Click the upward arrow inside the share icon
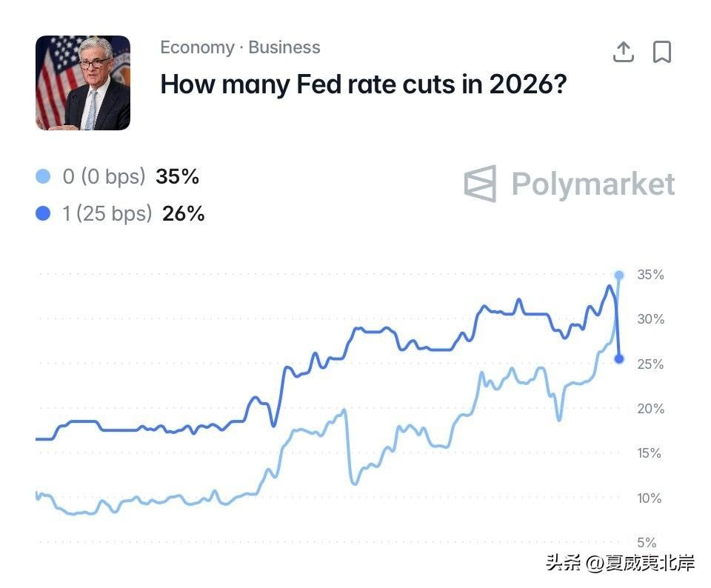 [x=623, y=47]
